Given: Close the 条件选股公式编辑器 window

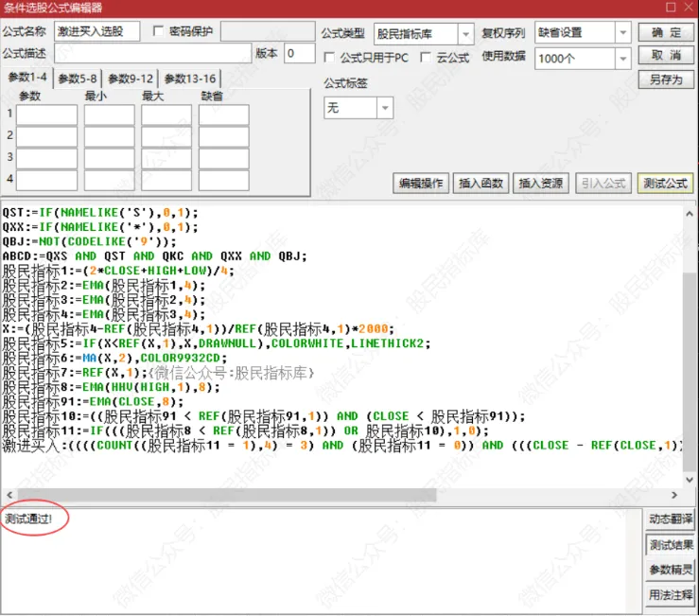Looking at the screenshot, I should click(689, 8).
